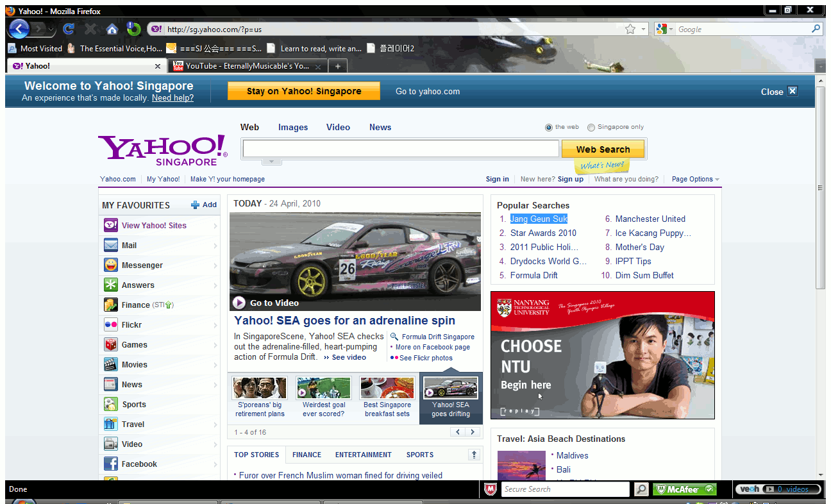This screenshot has height=504, width=831.
Task: Click the McAfee shield icon in status bar
Action: click(x=490, y=489)
